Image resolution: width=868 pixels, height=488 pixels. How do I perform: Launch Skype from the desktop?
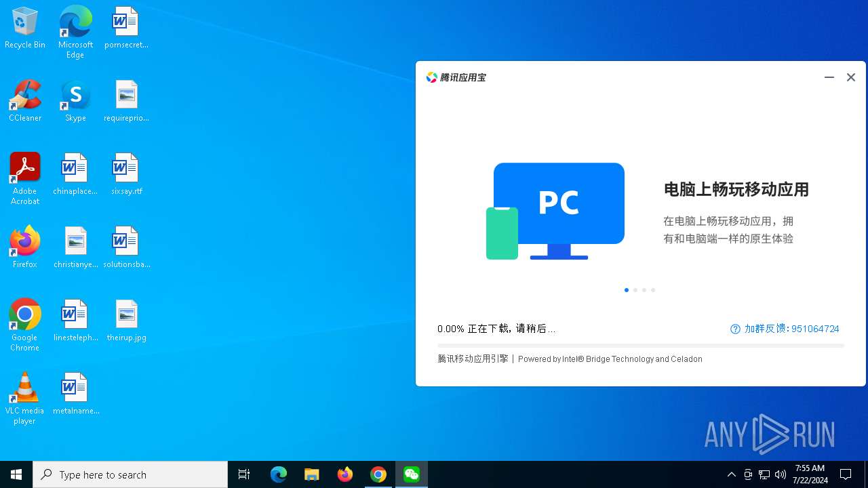click(x=75, y=101)
